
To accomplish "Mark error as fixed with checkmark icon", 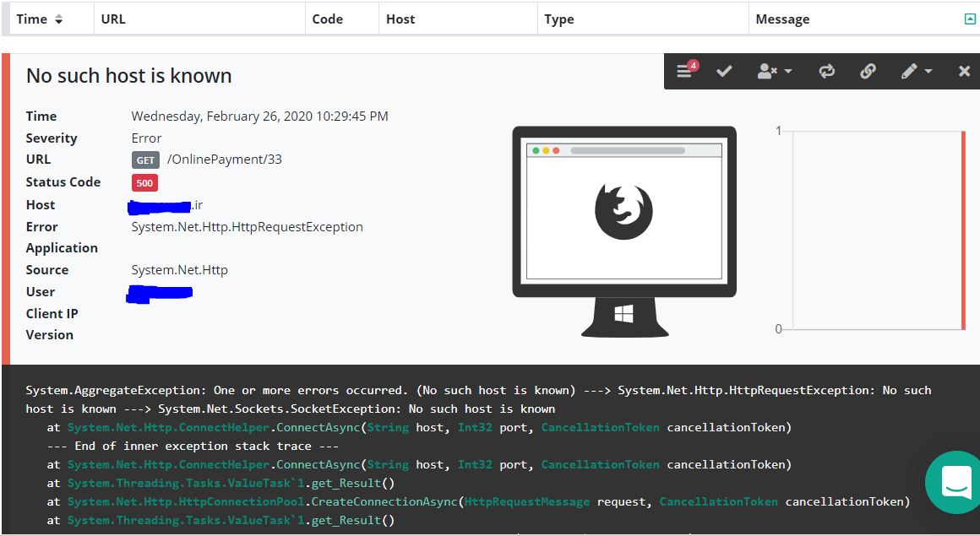I will pos(724,72).
